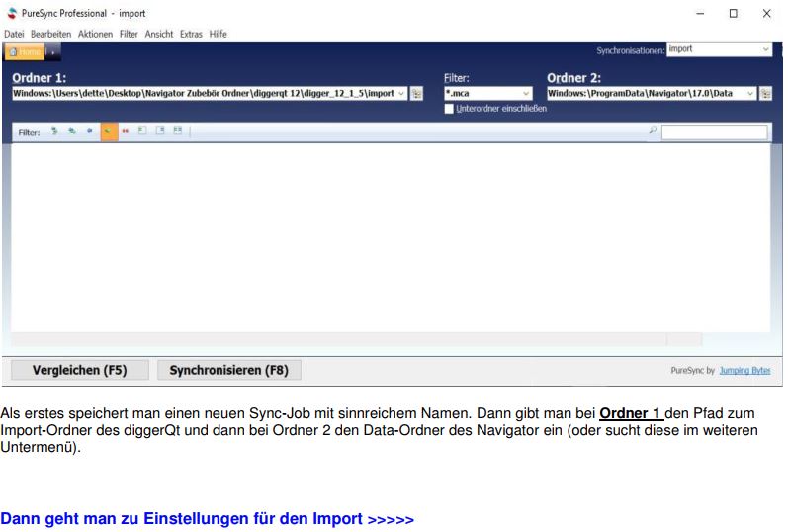The height and width of the screenshot is (532, 788).
Task: Open the Jumping Bytes link
Action: coord(744,370)
